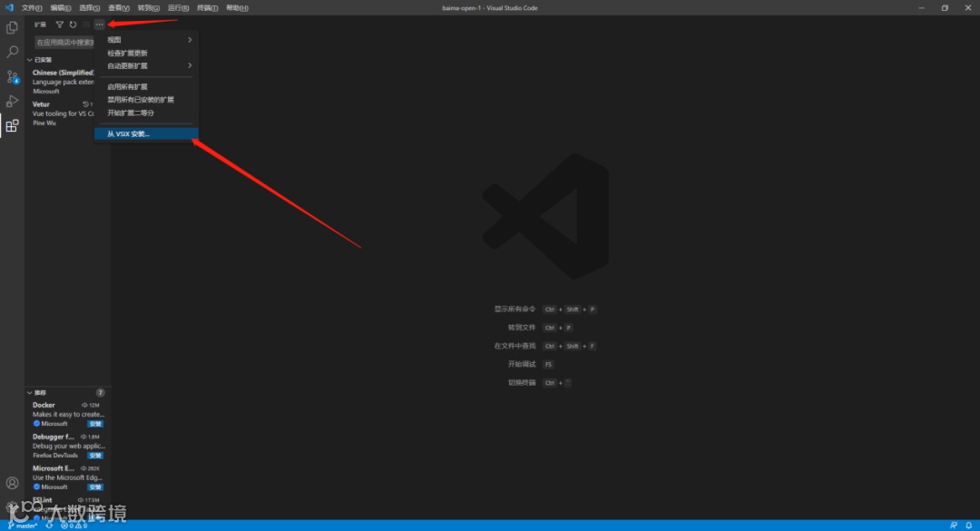Click the Docker download count icon
Screen dimensions: 980x531
83,406
